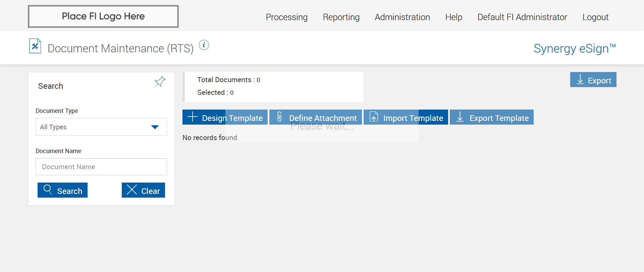Focus the Document Name text field
Image resolution: width=644 pixels, height=272 pixels.
101,167
